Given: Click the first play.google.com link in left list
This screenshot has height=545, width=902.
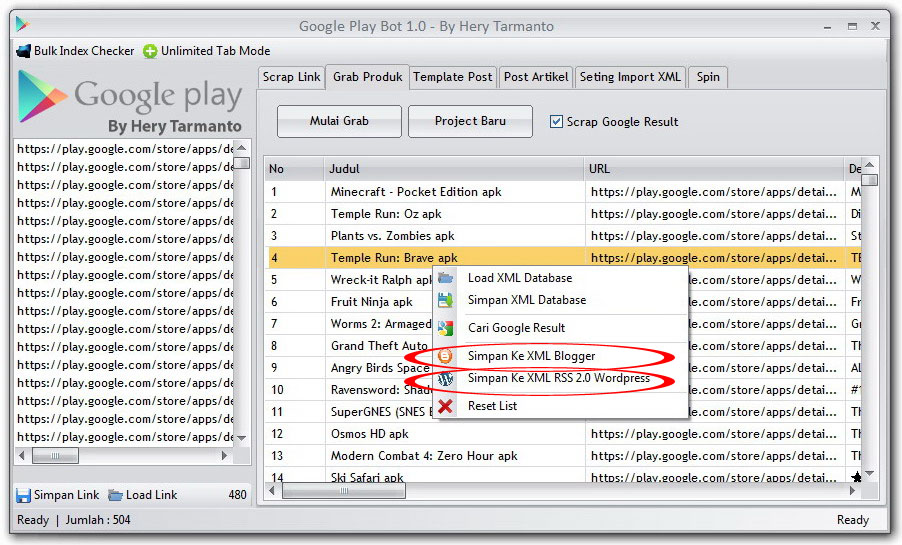Looking at the screenshot, I should (x=125, y=149).
